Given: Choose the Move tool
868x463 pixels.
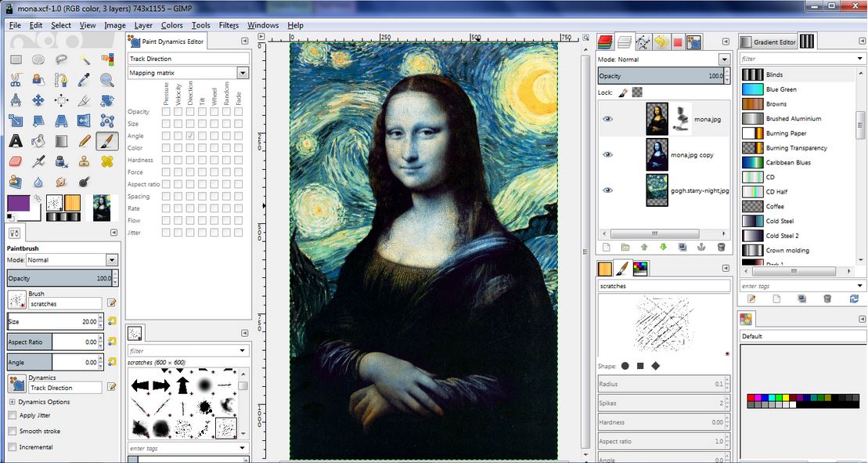Looking at the screenshot, I should (39, 100).
